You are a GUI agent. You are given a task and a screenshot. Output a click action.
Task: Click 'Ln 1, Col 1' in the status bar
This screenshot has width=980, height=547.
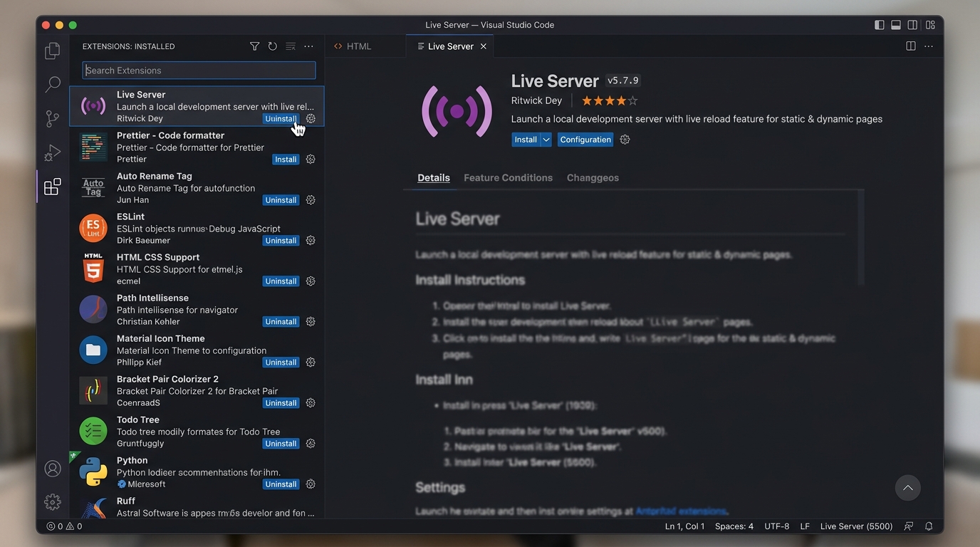point(685,526)
